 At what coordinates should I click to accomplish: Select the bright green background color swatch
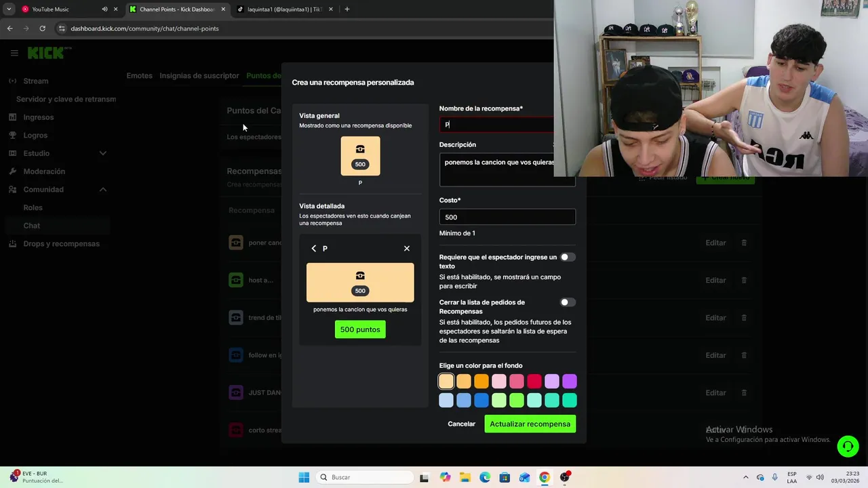517,401
